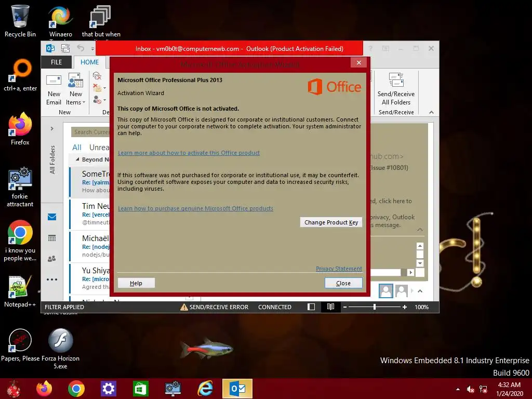532x399 pixels.
Task: Open the New Items dropdown in Outlook
Action: click(75, 89)
